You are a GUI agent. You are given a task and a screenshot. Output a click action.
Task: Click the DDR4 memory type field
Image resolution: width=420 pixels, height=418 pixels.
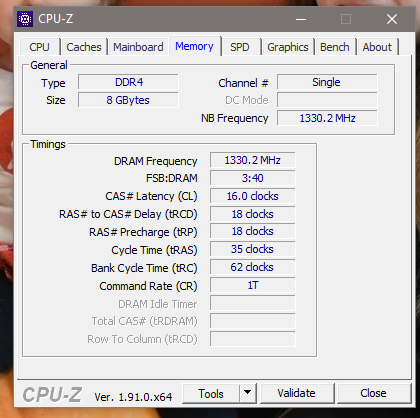(128, 82)
